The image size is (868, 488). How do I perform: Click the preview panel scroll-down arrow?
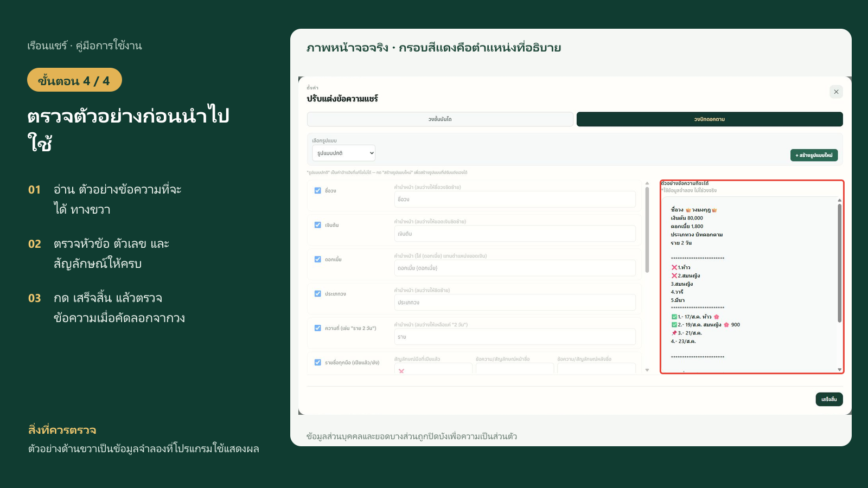click(839, 370)
